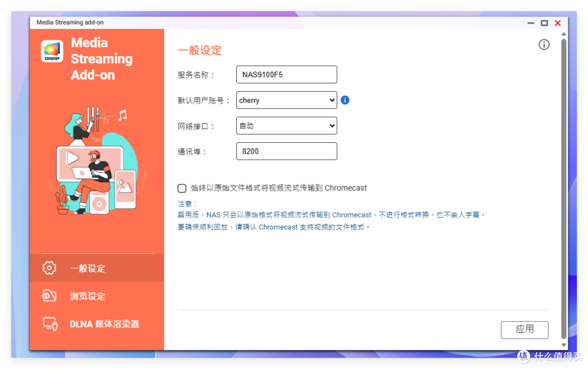Click the gear icon for 一般设定

coord(49,268)
